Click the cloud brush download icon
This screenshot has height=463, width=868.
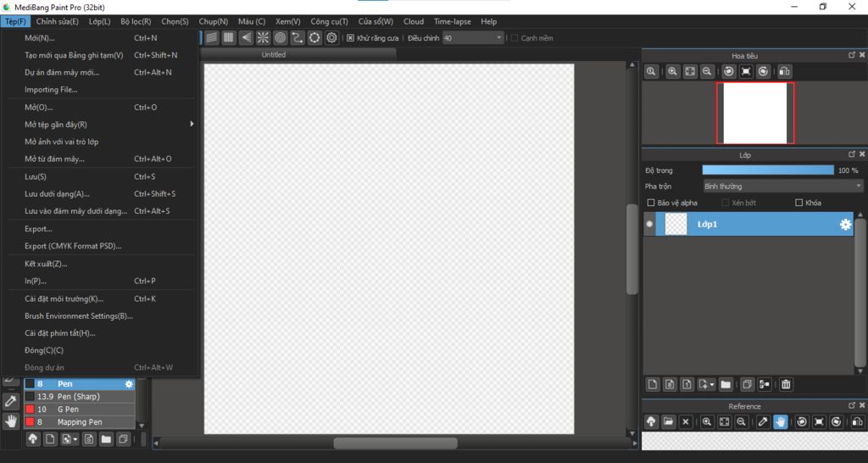[x=33, y=439]
